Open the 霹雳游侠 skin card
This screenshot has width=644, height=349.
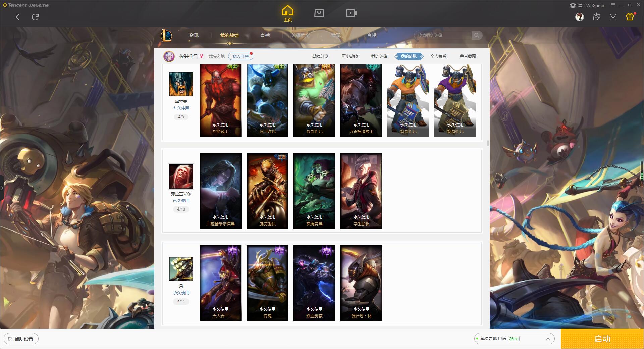[x=267, y=191]
